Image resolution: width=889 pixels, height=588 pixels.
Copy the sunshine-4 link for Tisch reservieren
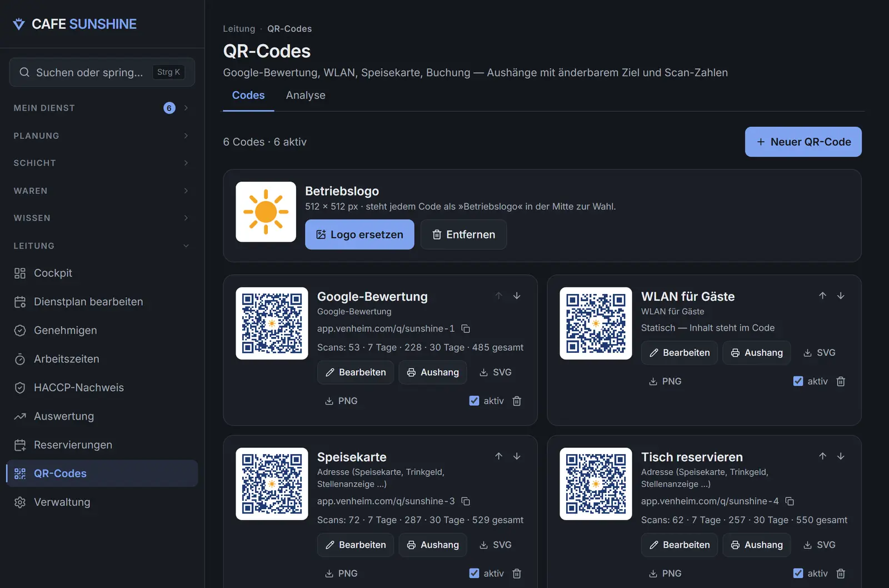[790, 501]
